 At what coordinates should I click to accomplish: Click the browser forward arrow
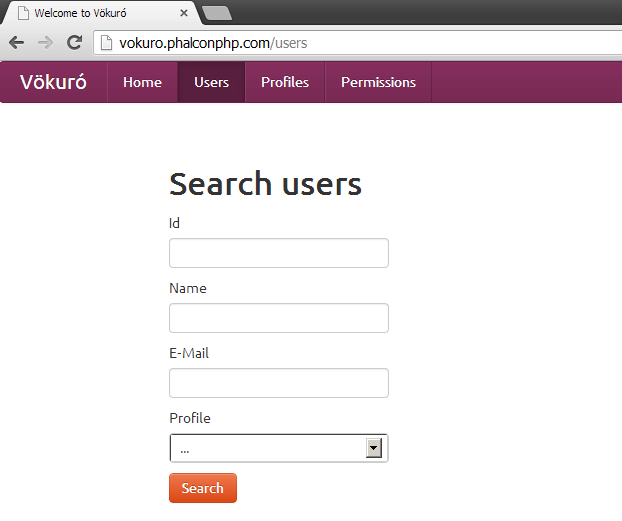(45, 43)
